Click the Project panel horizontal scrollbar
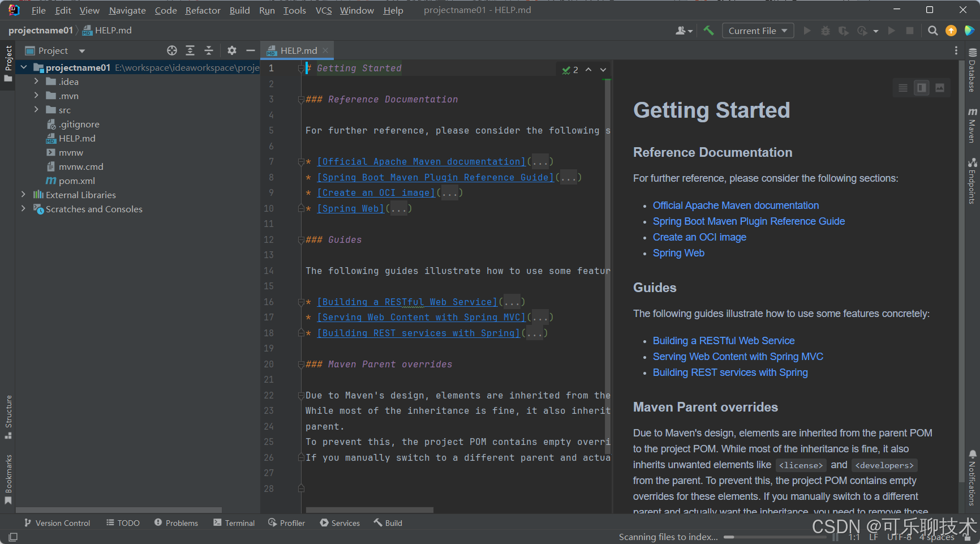The image size is (980, 544). (119, 510)
